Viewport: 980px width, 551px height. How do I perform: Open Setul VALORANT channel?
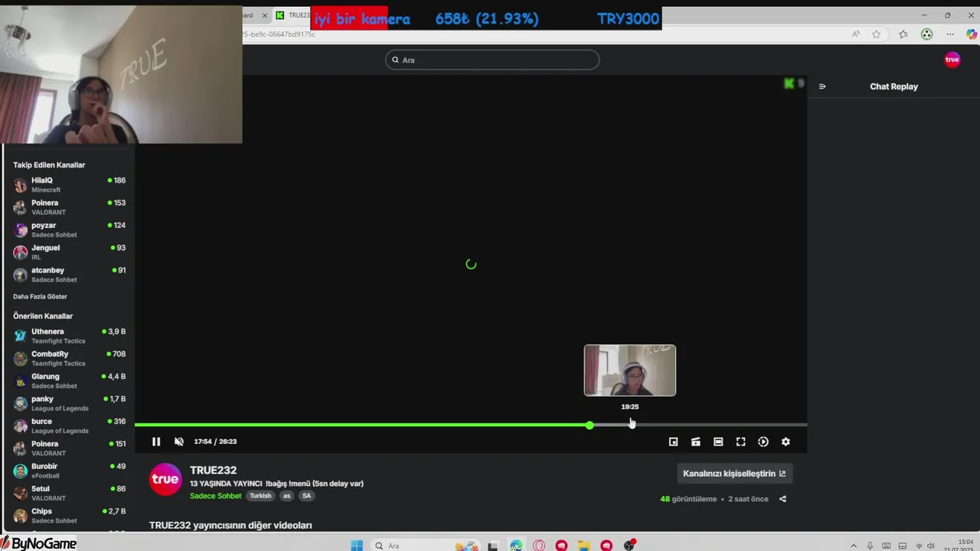69,493
